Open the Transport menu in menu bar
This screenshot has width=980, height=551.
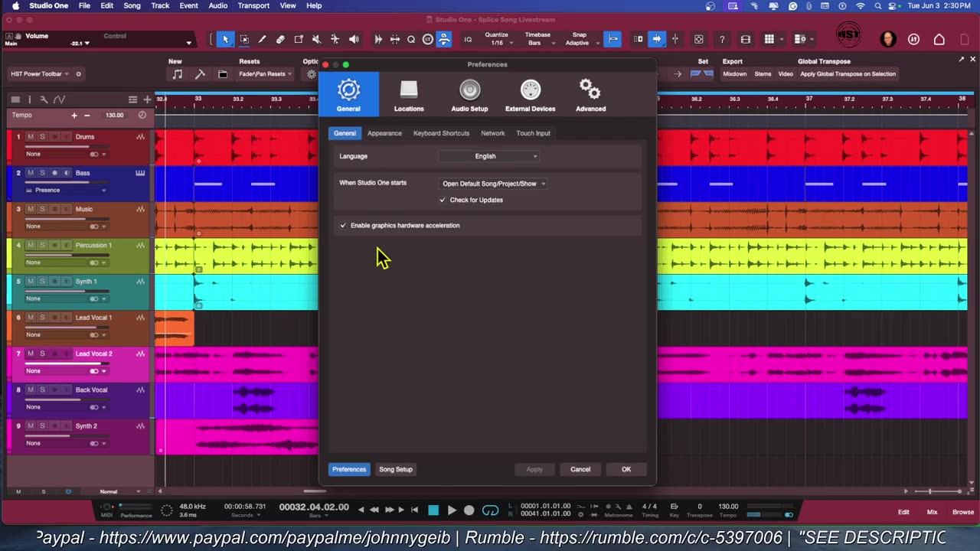(253, 5)
